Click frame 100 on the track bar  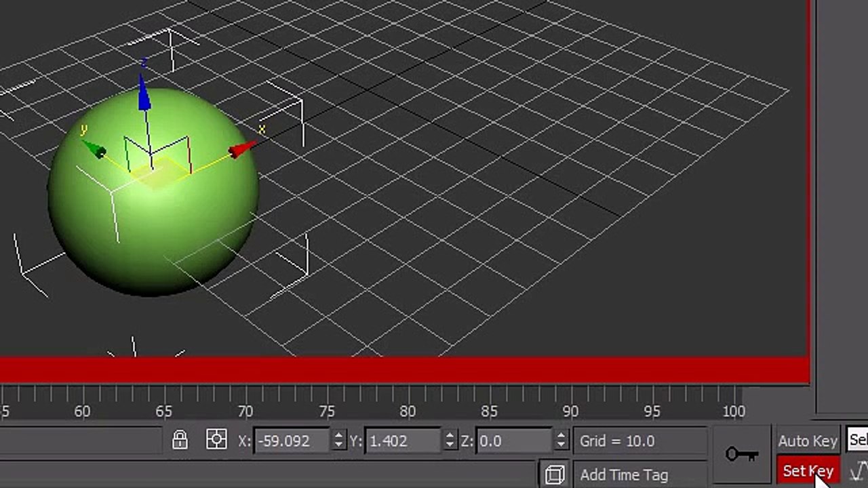733,411
